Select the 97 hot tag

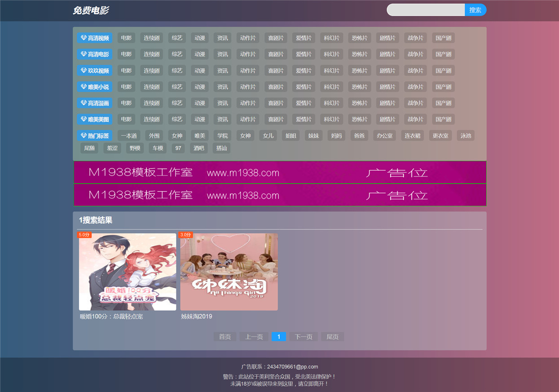coord(178,148)
